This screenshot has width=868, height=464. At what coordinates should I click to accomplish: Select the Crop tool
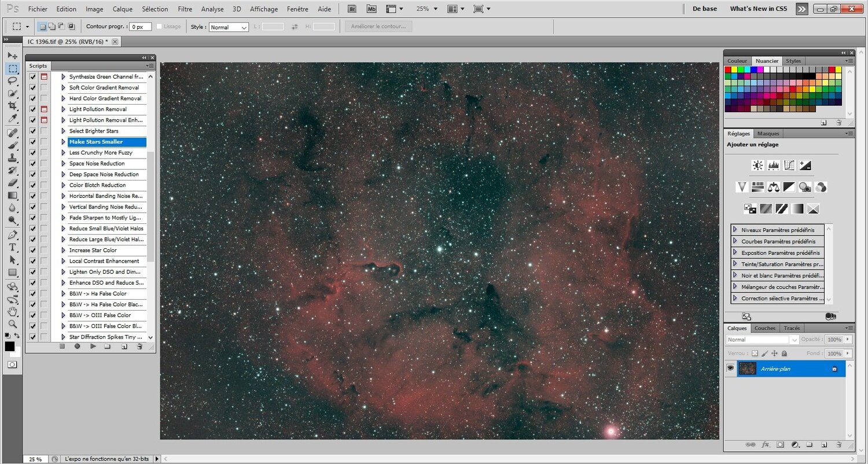coord(12,106)
